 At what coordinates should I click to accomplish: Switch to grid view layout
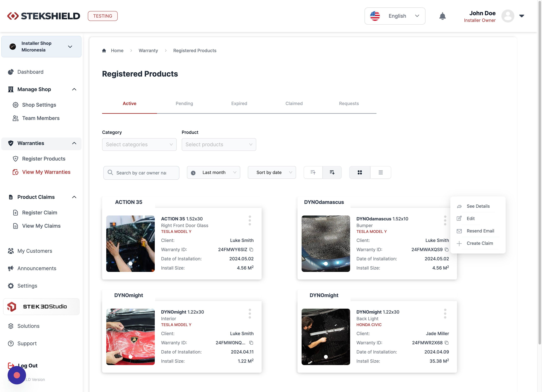(360, 172)
